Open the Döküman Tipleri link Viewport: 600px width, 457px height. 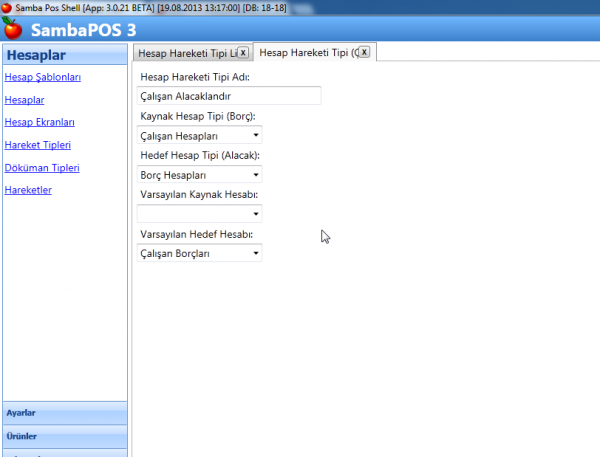tap(42, 168)
